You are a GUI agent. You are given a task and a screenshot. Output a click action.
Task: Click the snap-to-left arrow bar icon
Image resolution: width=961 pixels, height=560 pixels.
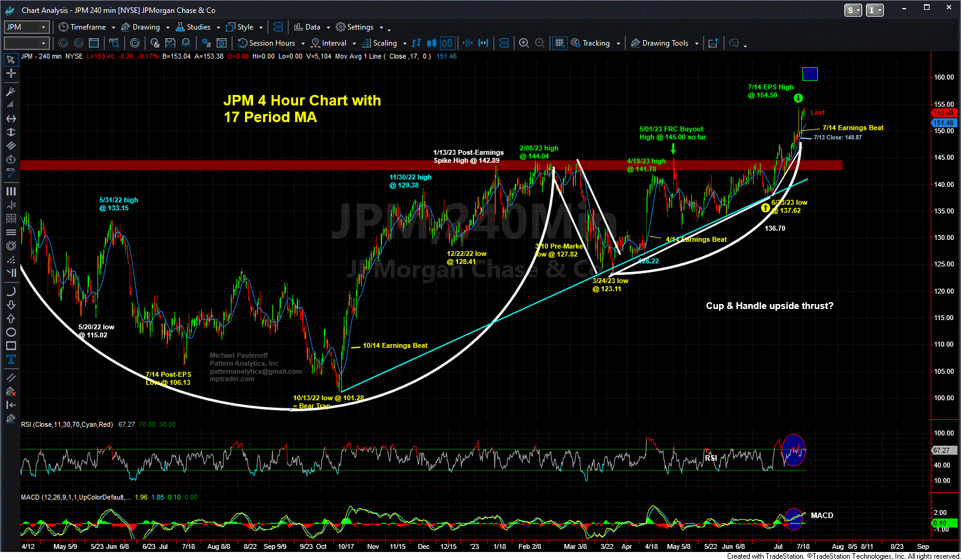[x=10, y=405]
